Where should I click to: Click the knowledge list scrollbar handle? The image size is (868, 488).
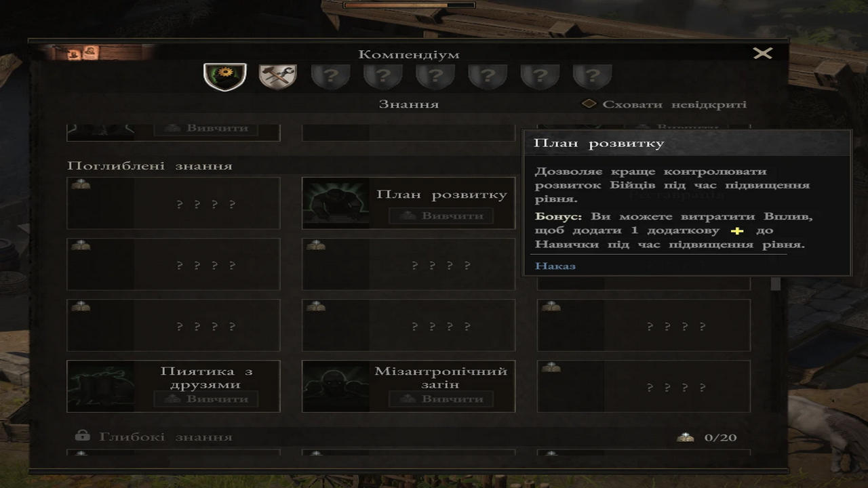click(x=776, y=284)
